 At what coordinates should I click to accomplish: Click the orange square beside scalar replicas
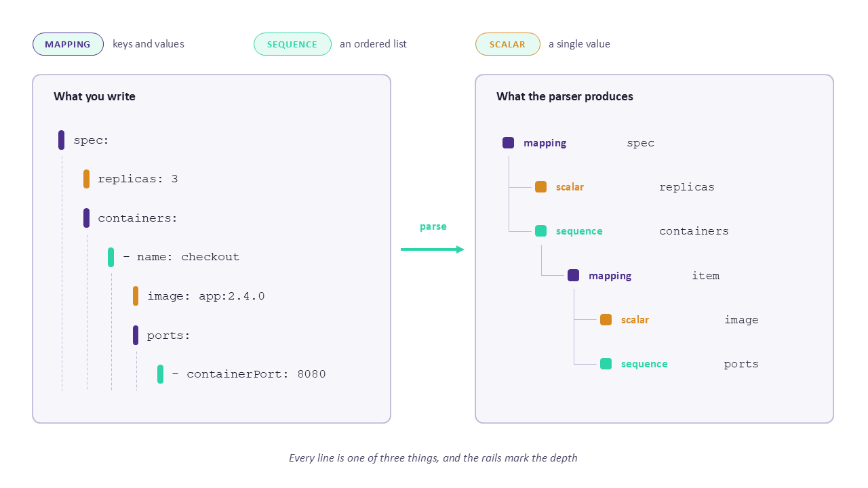coord(540,187)
